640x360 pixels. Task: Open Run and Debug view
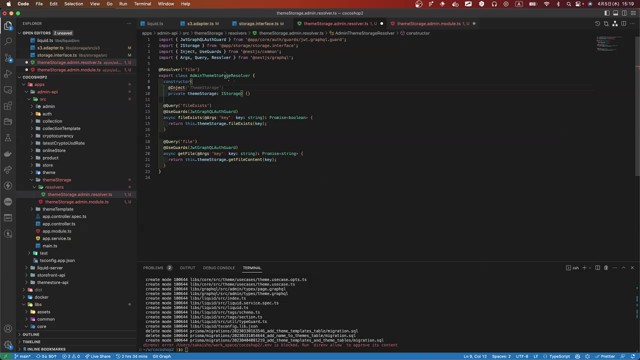click(8, 73)
